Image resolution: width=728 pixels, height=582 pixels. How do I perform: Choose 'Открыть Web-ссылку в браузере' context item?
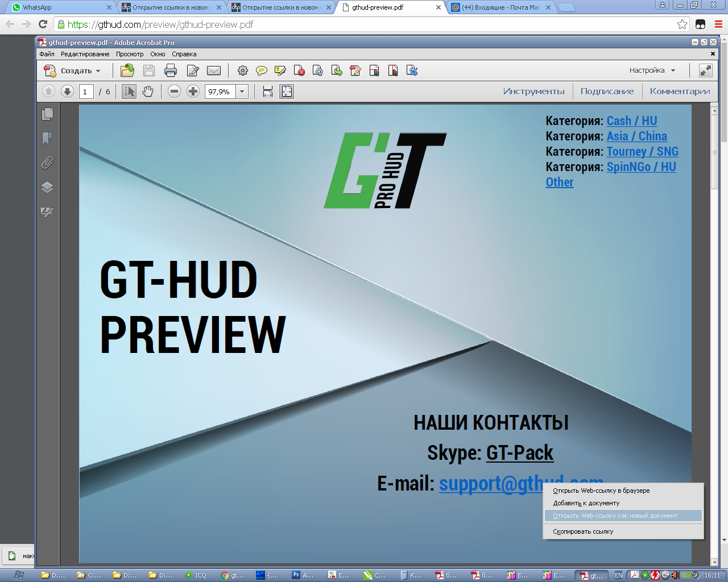[623, 490]
